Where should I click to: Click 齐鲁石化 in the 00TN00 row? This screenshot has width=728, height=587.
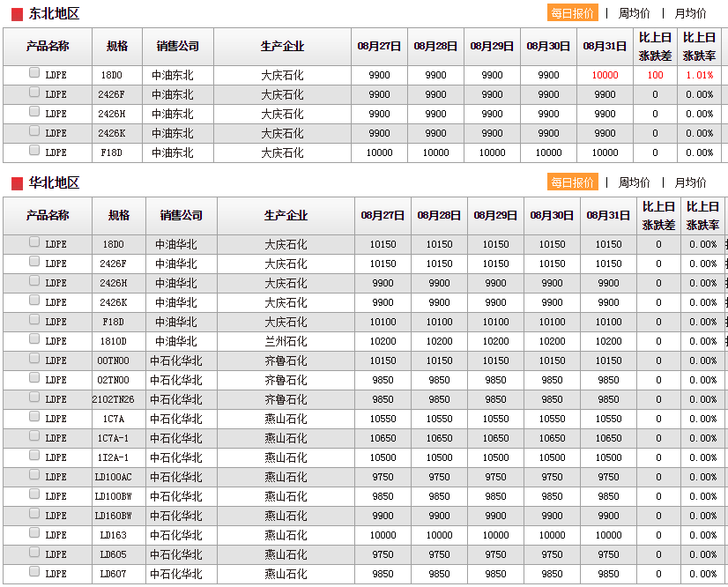pyautogui.click(x=286, y=360)
